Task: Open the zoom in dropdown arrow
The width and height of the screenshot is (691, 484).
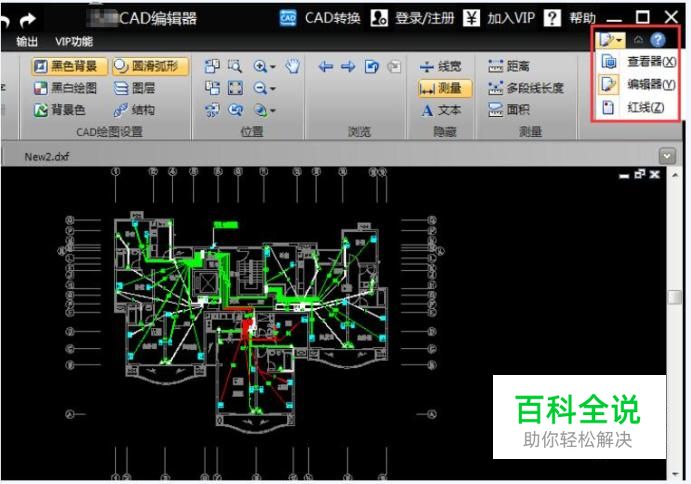Action: pos(273,67)
